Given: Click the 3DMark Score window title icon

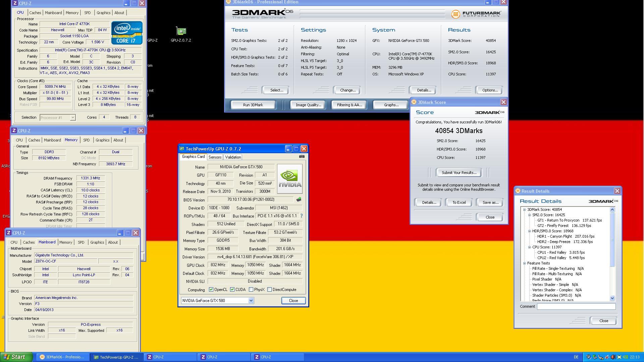Looking at the screenshot, I should 414,102.
